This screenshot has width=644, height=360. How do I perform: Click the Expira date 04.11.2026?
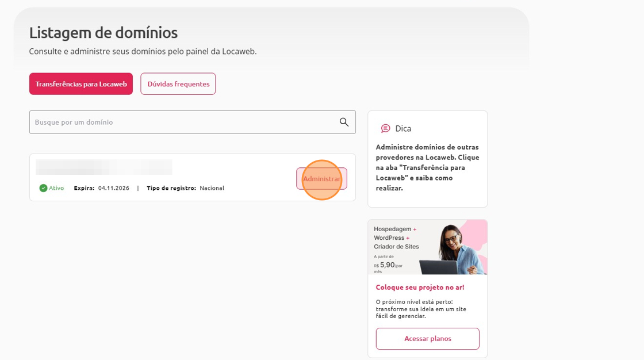tap(114, 188)
